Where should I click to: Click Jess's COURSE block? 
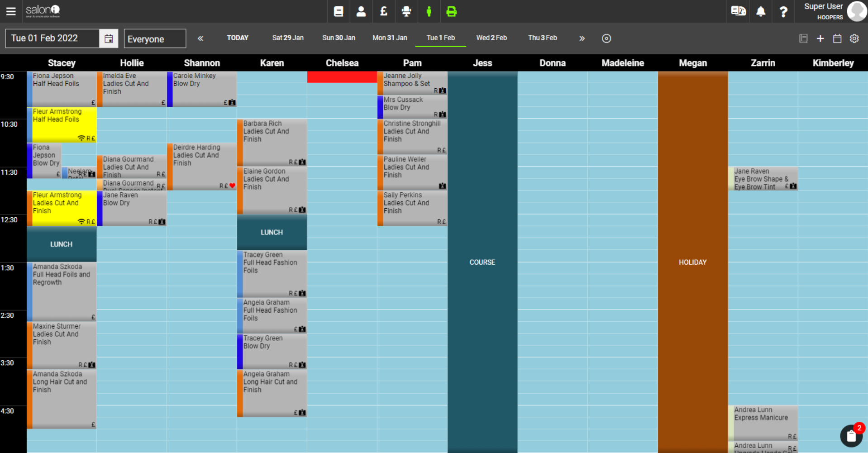coord(482,262)
